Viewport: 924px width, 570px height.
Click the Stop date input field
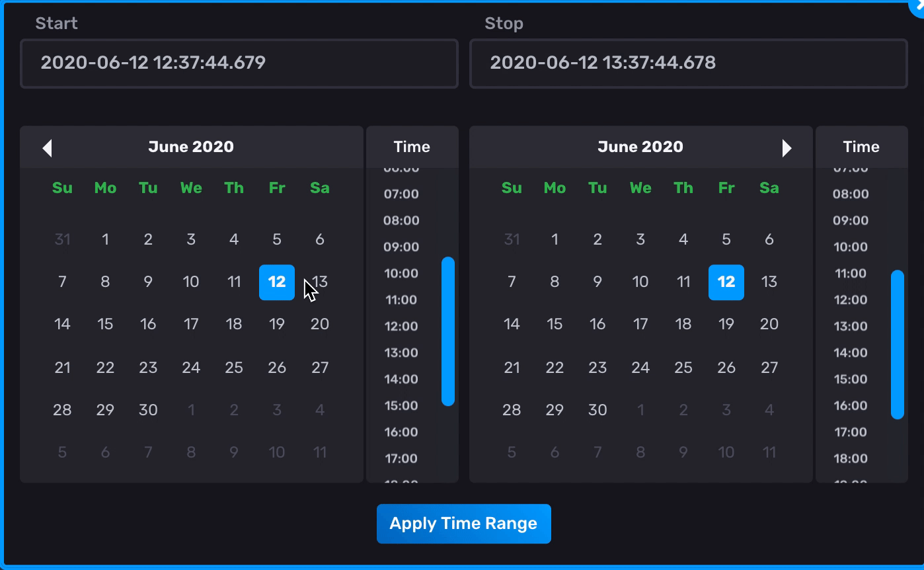[x=688, y=63]
